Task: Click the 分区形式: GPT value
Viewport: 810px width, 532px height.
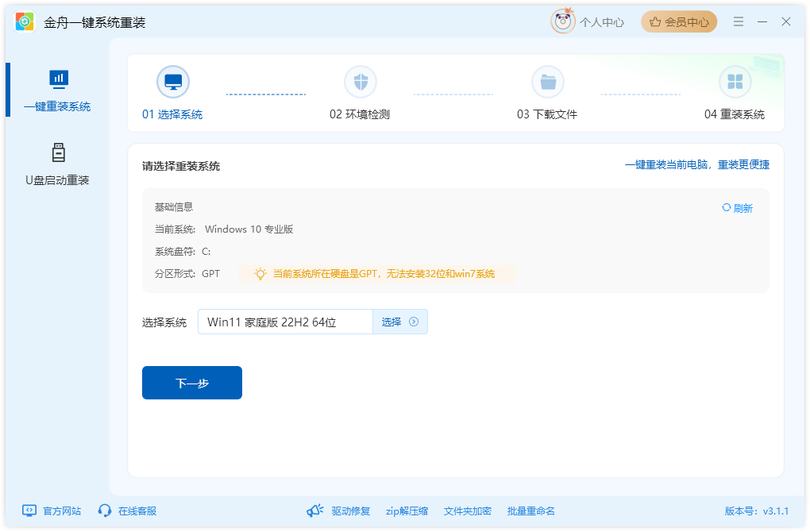Action: point(210,274)
